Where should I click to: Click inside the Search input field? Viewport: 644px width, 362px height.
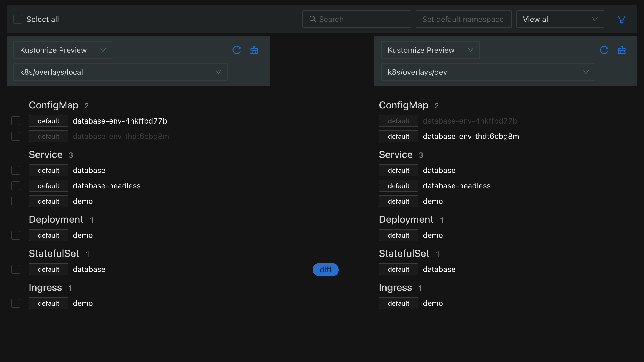point(357,19)
